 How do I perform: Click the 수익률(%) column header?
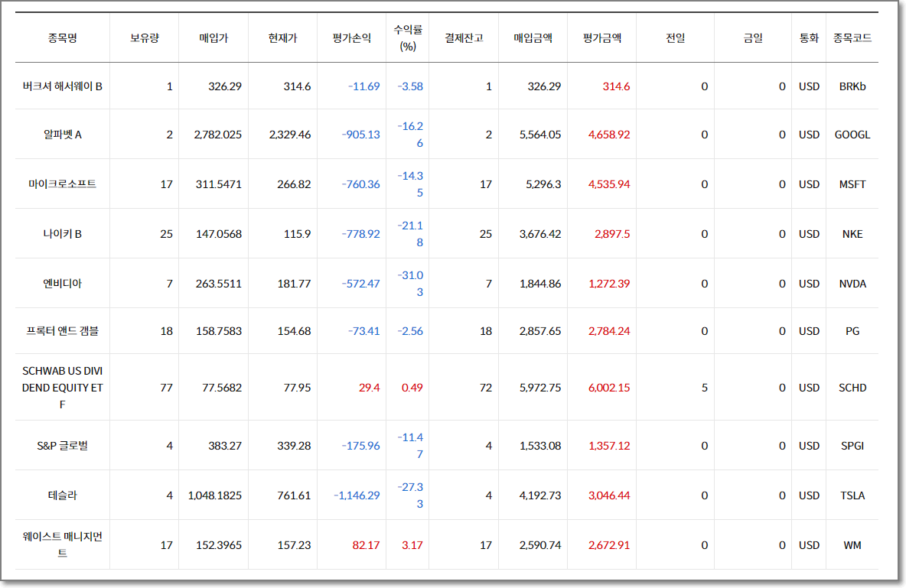tap(408, 38)
